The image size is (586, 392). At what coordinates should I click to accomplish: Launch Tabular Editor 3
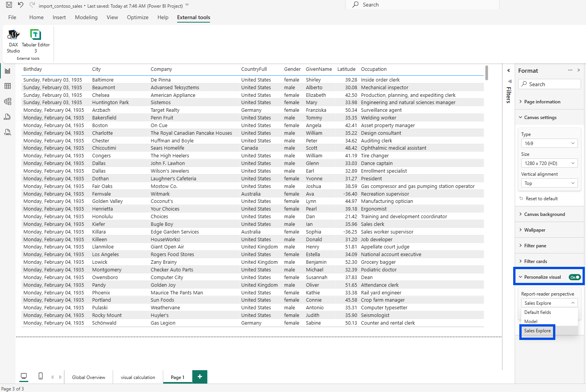(x=36, y=41)
